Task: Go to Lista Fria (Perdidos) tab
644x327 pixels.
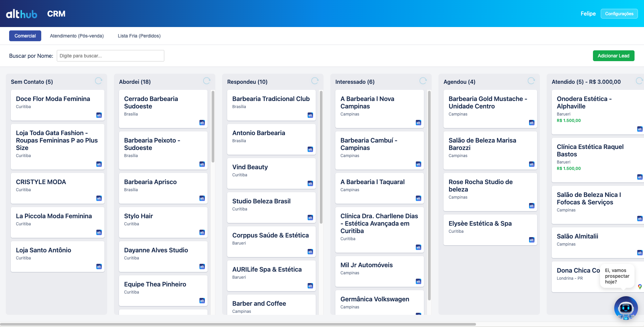Action: 139,36
